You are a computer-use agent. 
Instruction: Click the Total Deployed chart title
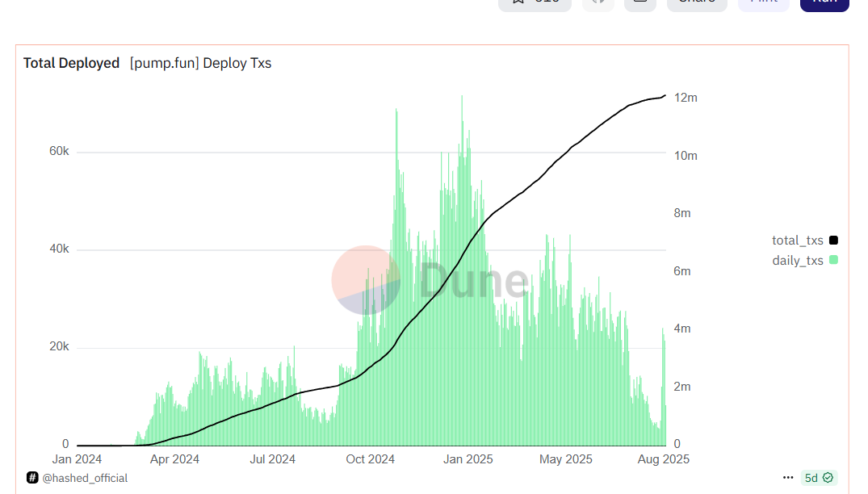[71, 63]
